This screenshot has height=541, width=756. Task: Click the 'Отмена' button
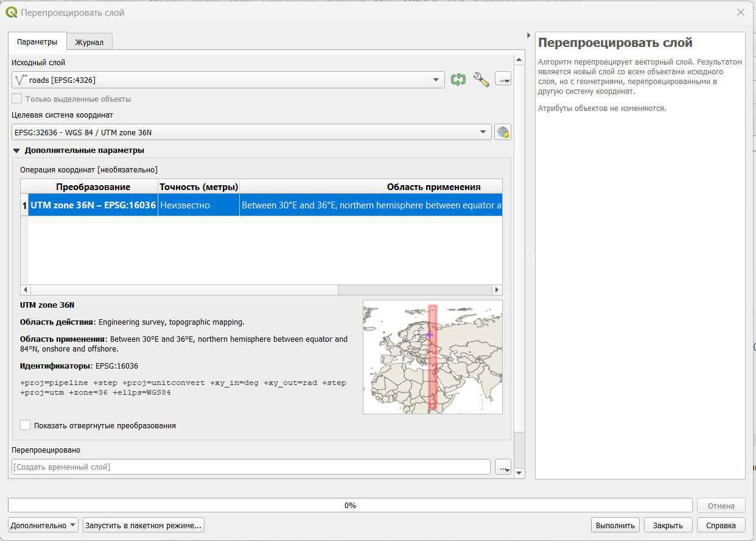tap(721, 506)
